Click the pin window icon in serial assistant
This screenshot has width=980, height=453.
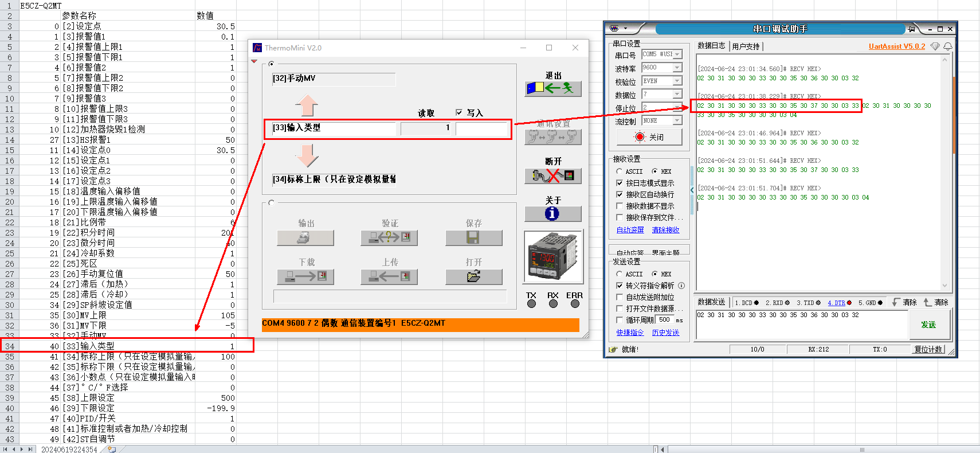coord(911,29)
